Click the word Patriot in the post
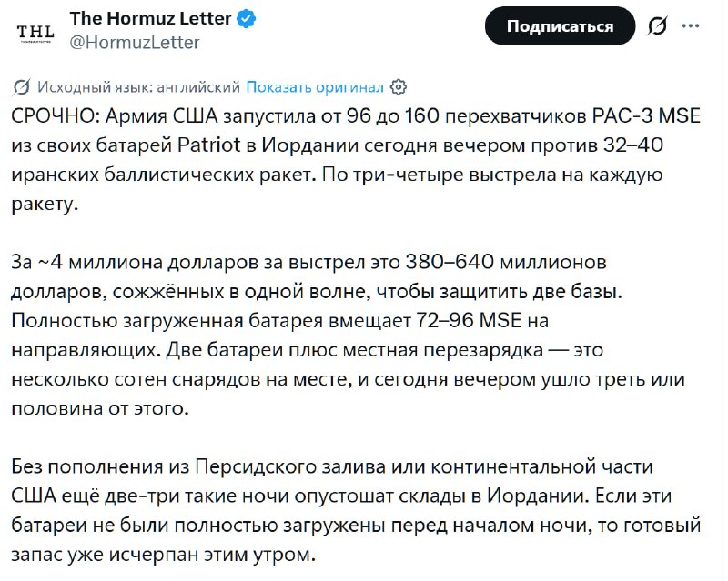 (209, 145)
